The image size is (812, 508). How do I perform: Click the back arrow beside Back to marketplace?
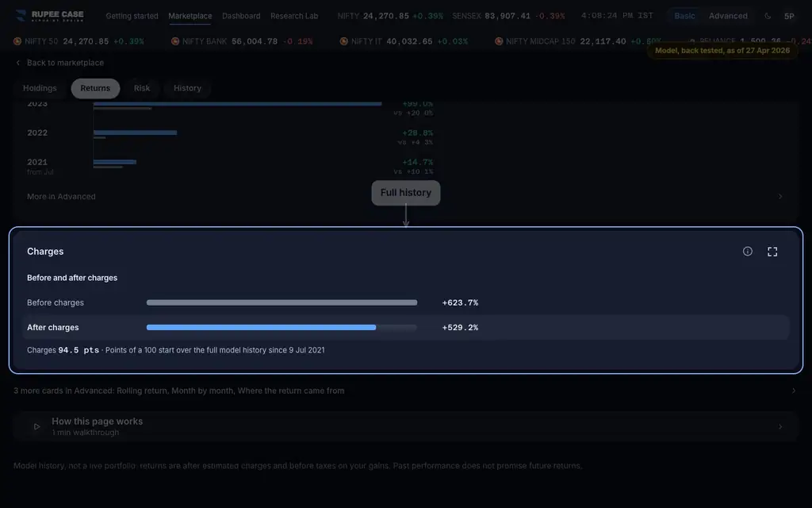[18, 63]
